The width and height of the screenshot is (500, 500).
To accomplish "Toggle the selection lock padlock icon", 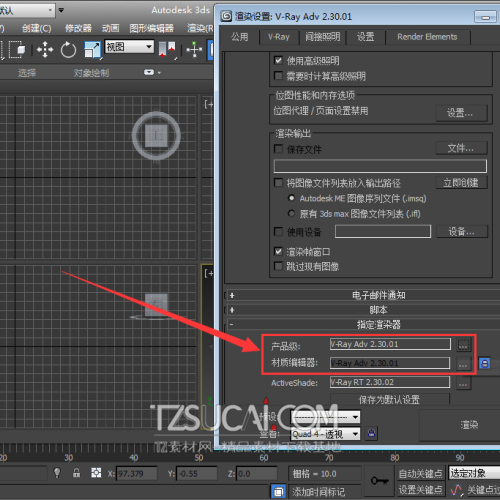I will coord(77,473).
